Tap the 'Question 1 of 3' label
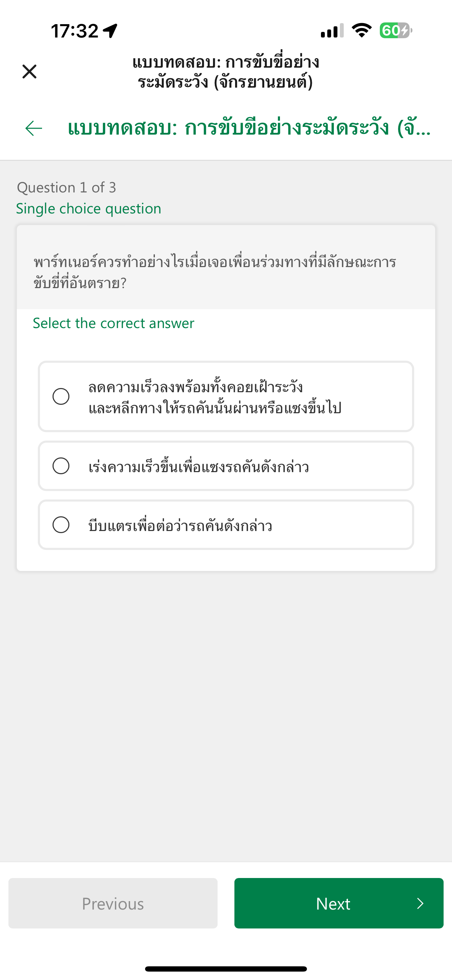Screen dimensions: 452x980 point(67,188)
